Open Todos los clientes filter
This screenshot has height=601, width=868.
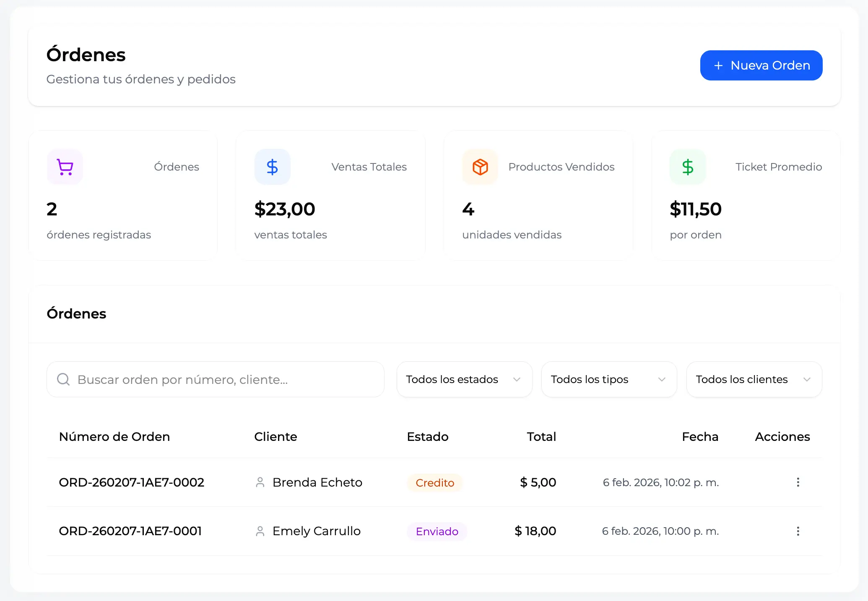(754, 379)
